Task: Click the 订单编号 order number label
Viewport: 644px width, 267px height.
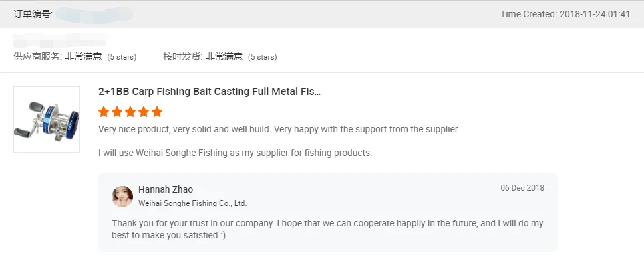Action: [33, 14]
